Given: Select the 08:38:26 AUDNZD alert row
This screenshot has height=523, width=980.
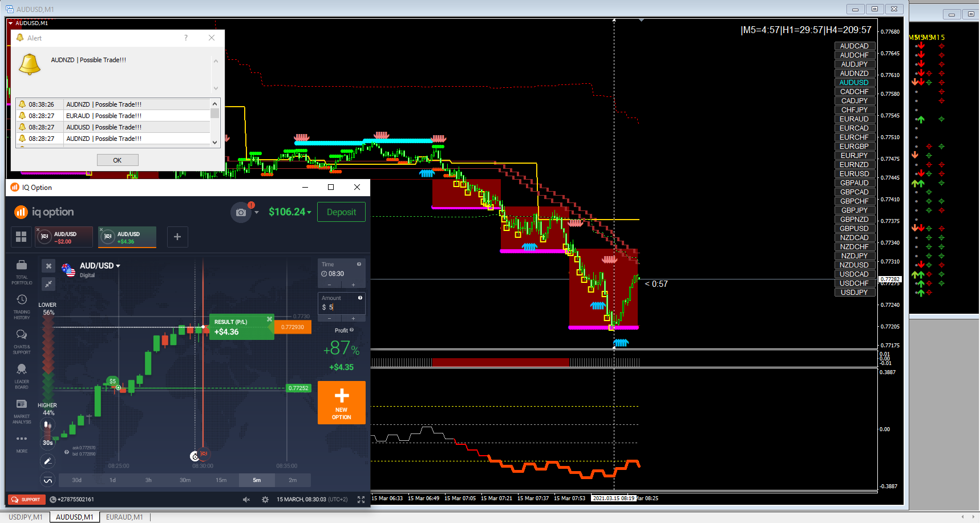Looking at the screenshot, I should 113,104.
